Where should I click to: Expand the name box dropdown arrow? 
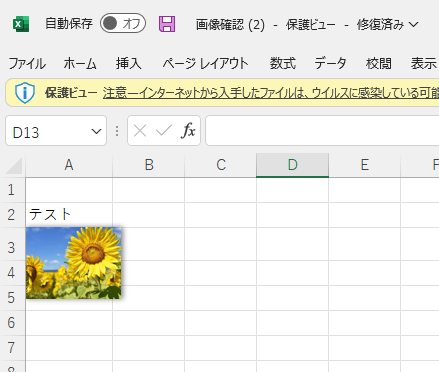point(96,131)
